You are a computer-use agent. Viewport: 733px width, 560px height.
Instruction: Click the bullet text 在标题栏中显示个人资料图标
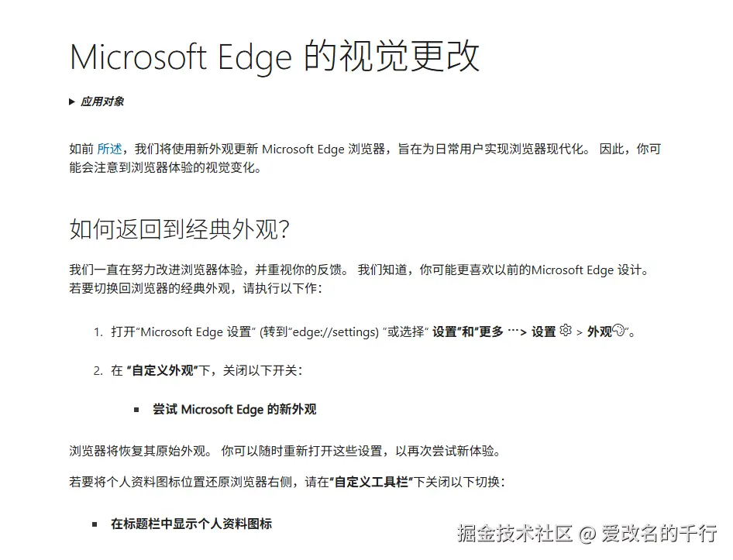tap(191, 524)
